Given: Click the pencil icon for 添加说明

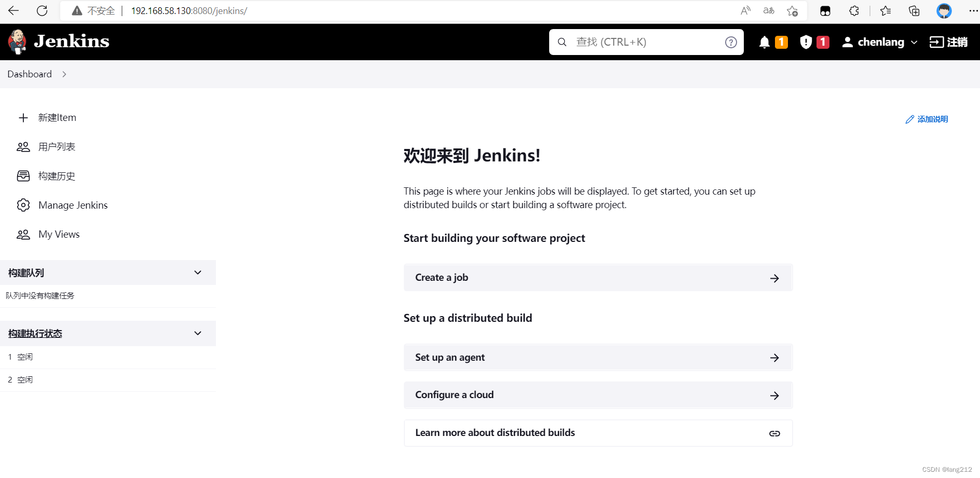Looking at the screenshot, I should point(909,119).
